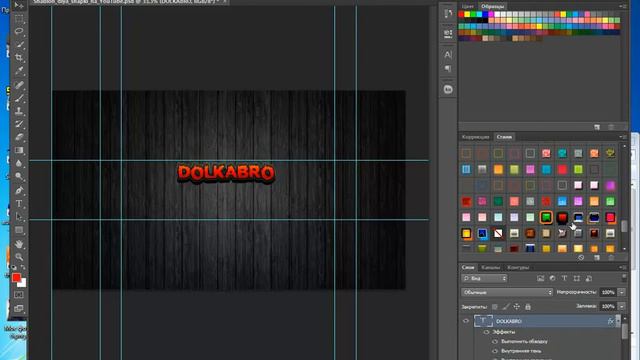Click the foreground red color swatch

16,278
